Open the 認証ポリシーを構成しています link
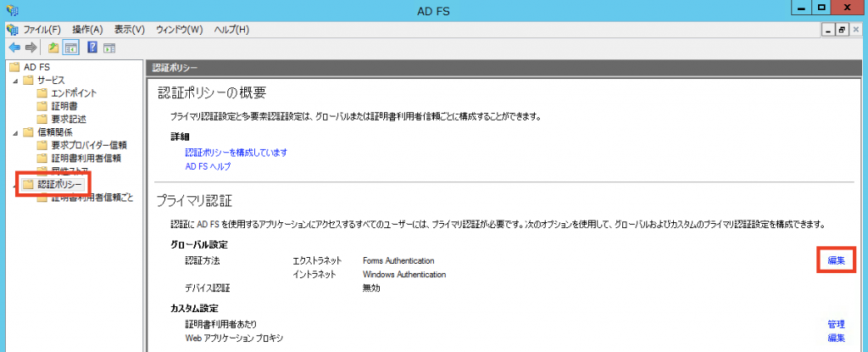868x352 pixels. [236, 153]
